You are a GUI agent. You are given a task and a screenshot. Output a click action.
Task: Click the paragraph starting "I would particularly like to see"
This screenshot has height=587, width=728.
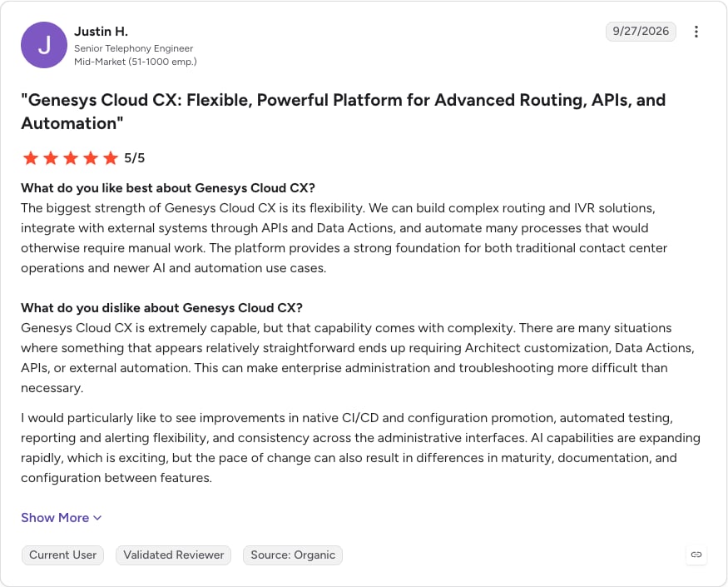tap(361, 448)
